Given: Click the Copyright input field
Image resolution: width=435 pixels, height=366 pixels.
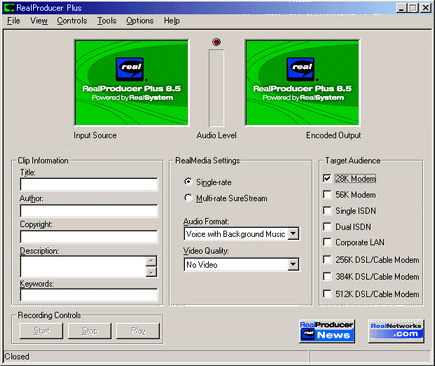Looking at the screenshot, I should [89, 237].
